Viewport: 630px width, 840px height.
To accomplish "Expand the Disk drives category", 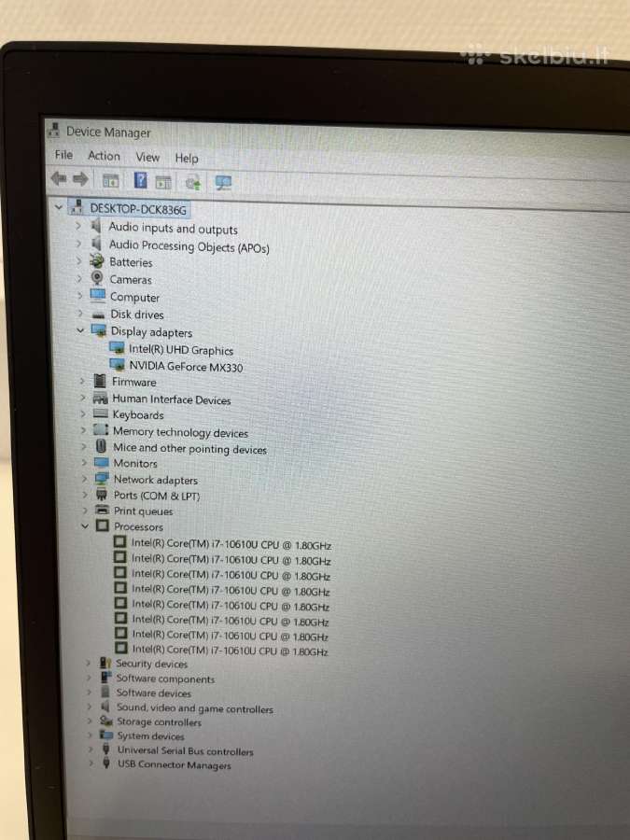I will coord(80,314).
